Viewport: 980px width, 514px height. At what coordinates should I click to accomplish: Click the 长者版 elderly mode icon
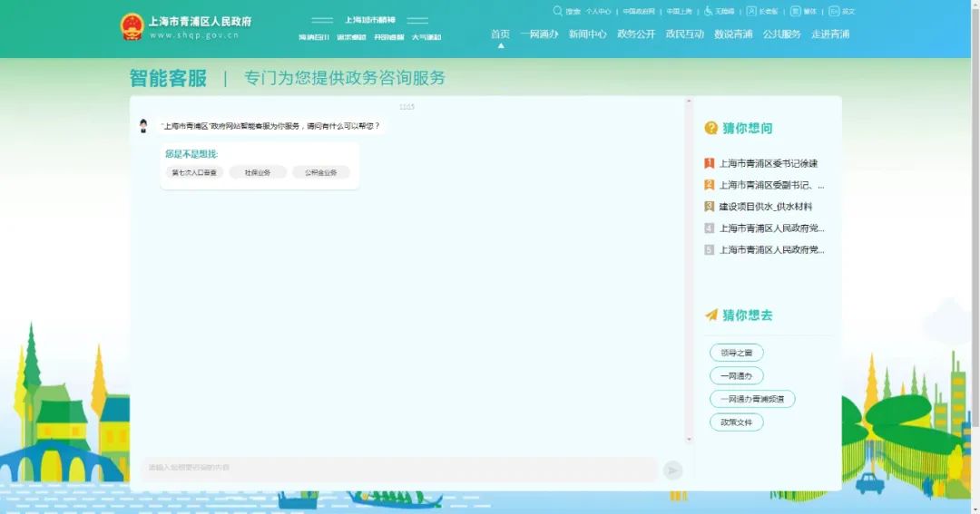click(x=751, y=11)
